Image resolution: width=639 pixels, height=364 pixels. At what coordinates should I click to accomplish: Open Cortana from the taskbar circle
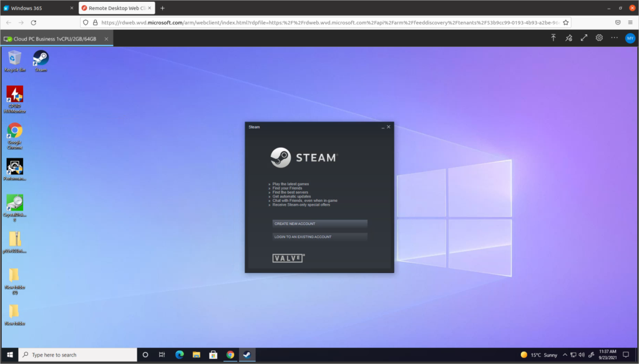(145, 355)
